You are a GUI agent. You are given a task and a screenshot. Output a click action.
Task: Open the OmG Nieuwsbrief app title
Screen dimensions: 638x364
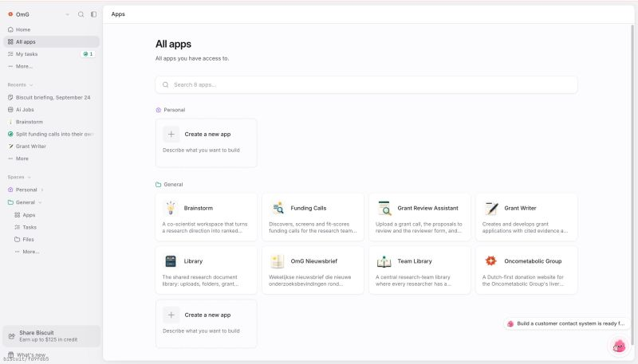(x=313, y=261)
